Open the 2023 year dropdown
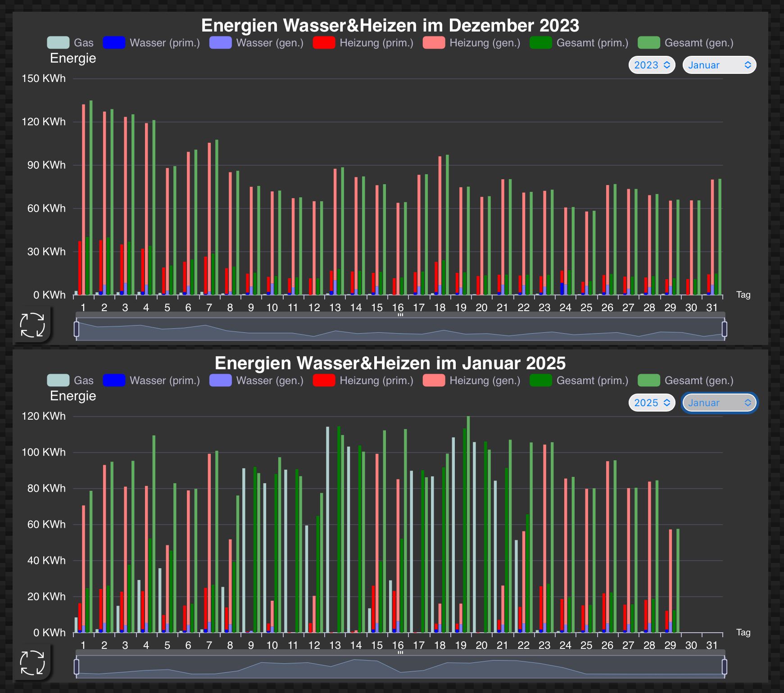 pos(652,65)
